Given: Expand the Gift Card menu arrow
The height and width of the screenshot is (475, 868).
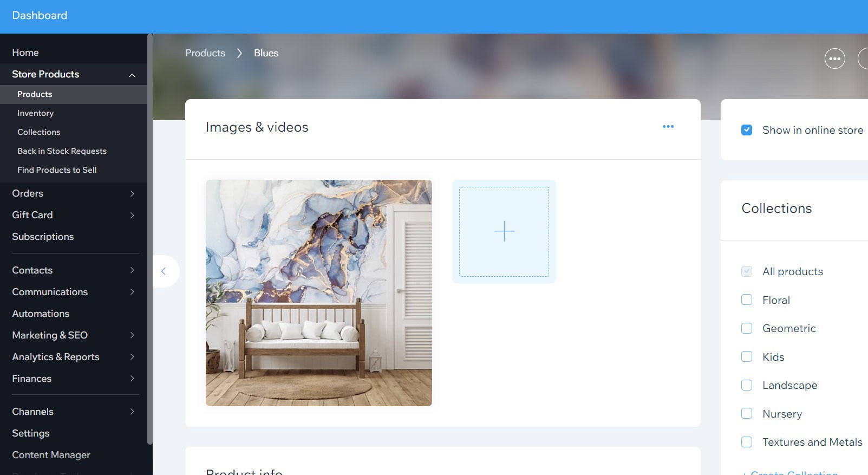Looking at the screenshot, I should pyautogui.click(x=132, y=215).
